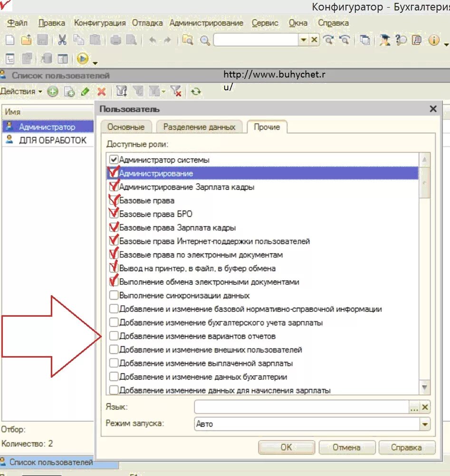Screen dimensions: 450x476
Task: Click the disable filter funnel icon
Action: (176, 91)
